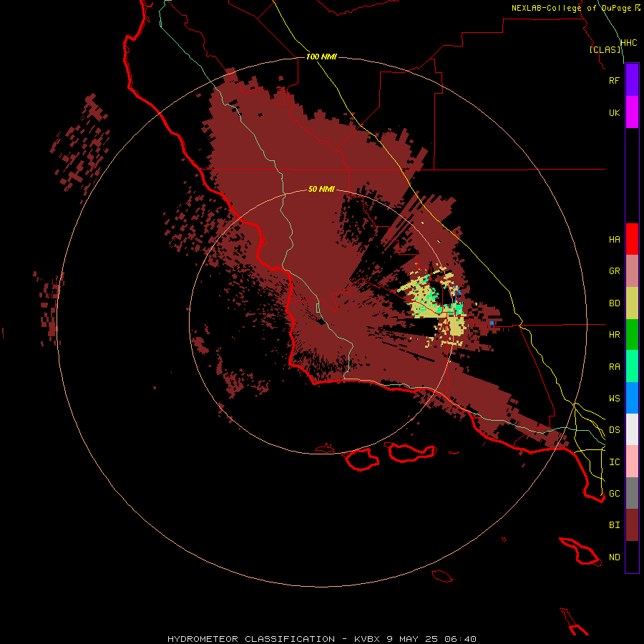Click the 'GC' legend label
644x644 pixels.
pyautogui.click(x=614, y=494)
